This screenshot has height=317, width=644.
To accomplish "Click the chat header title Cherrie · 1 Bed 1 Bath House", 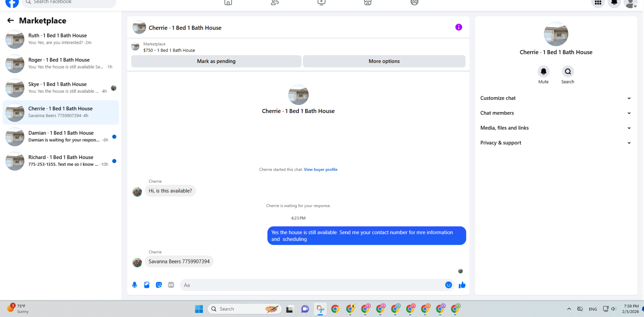I will pos(185,28).
